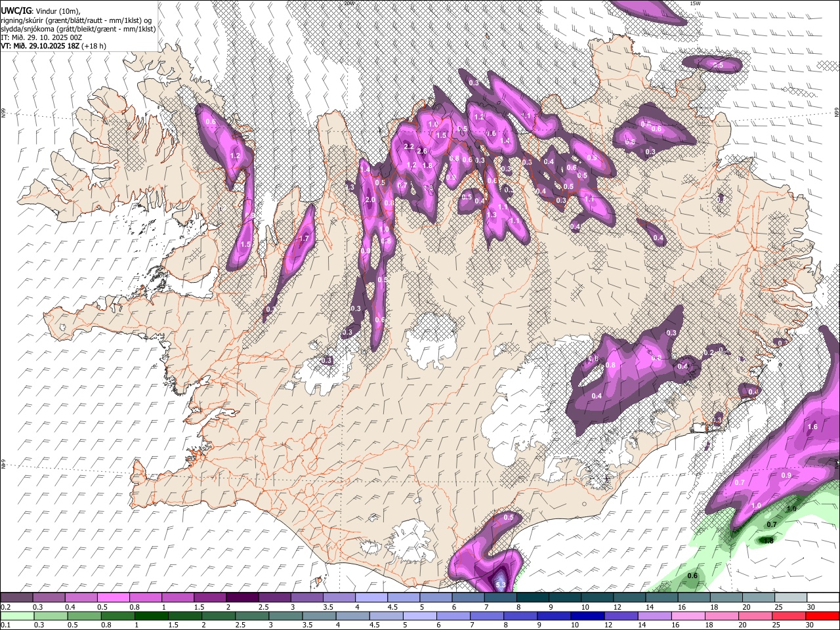
Task: Click the 'rigning/skúrir' legend description line
Action: click(76, 20)
